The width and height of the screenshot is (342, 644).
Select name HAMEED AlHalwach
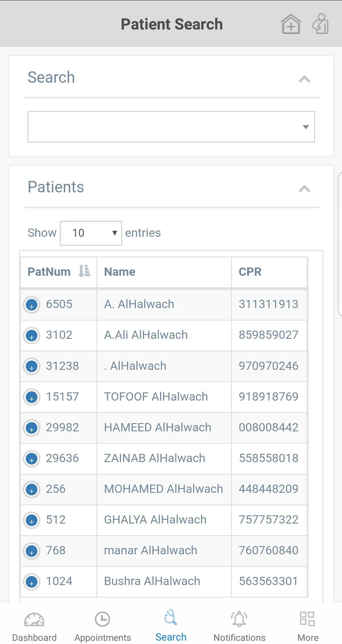(x=158, y=428)
